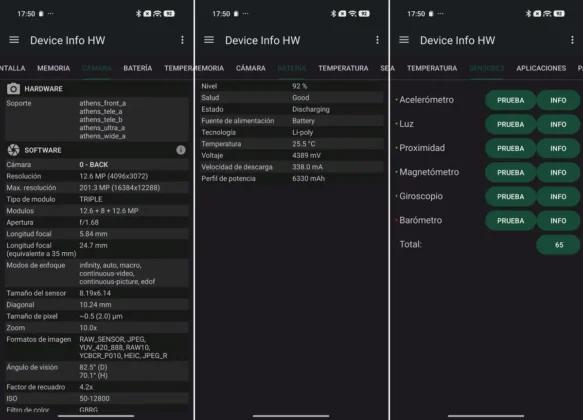Tap the Bluetooth status icon in the Cámara screen

point(138,14)
